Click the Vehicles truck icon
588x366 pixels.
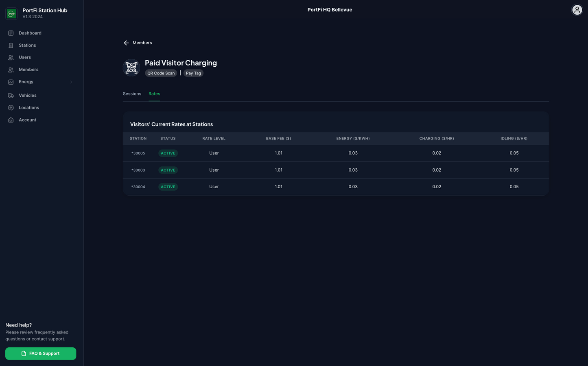(11, 96)
